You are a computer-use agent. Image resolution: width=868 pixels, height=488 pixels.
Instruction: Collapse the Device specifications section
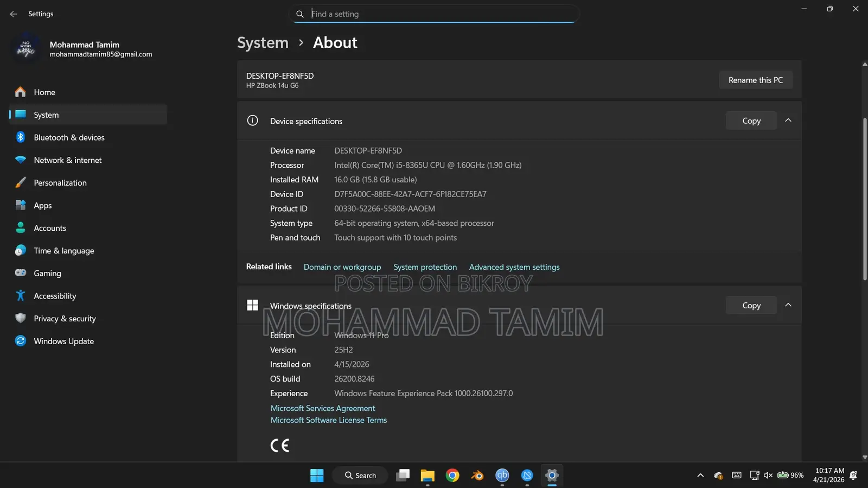point(788,121)
